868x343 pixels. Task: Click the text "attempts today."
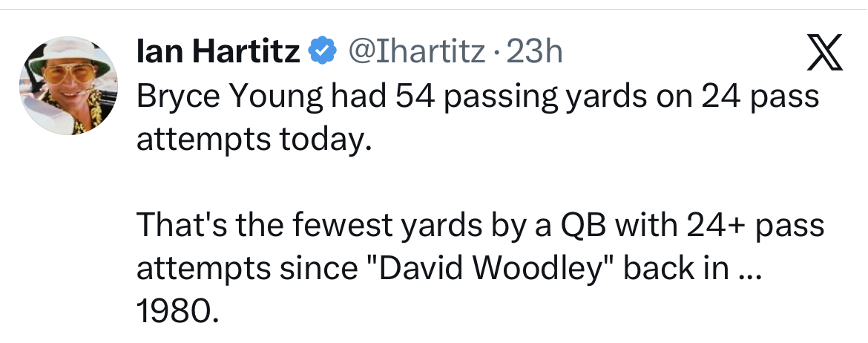coord(254,138)
